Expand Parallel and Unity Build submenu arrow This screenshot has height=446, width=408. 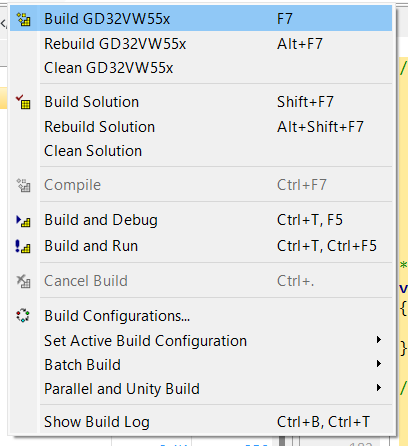[379, 388]
